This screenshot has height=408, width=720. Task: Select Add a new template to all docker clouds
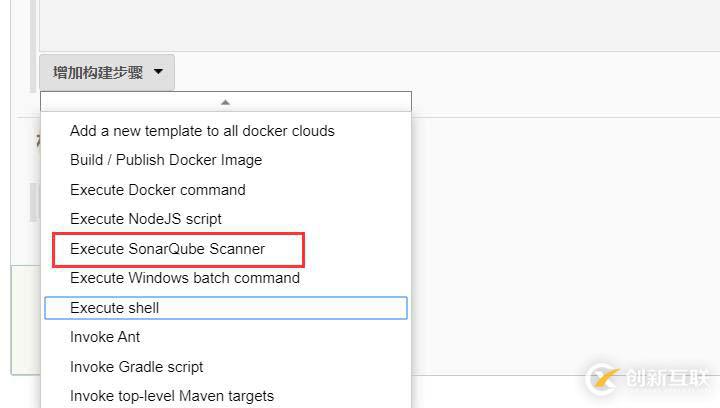coord(202,131)
